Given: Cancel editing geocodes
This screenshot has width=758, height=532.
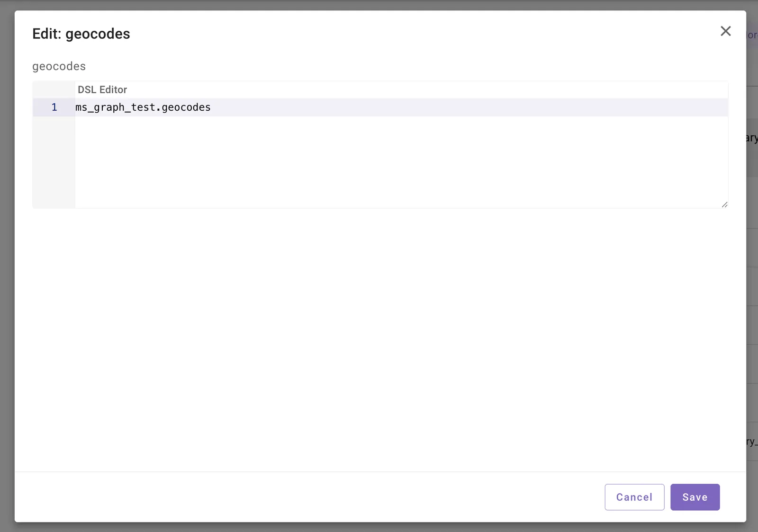Looking at the screenshot, I should point(634,497).
